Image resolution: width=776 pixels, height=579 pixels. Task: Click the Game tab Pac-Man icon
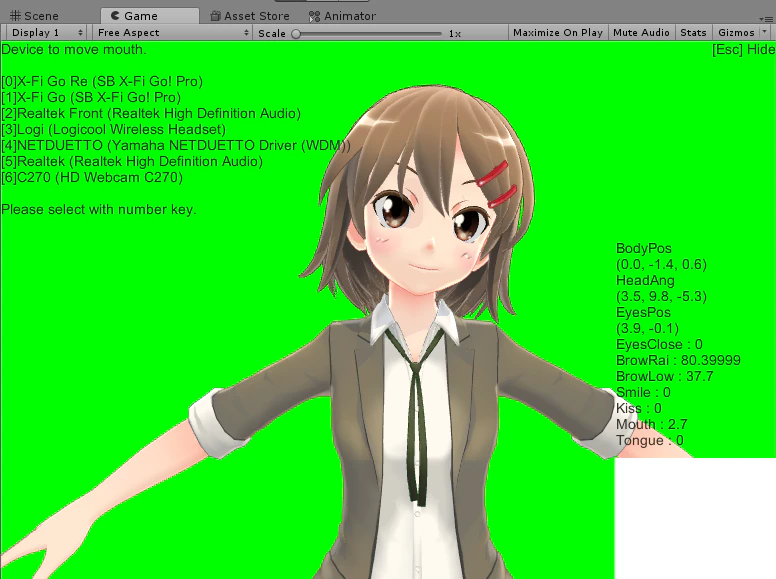pyautogui.click(x=115, y=16)
